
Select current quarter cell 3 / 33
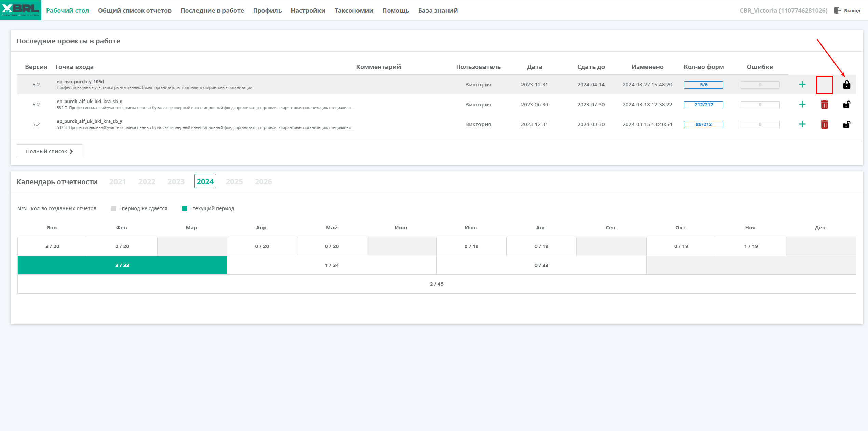click(122, 265)
